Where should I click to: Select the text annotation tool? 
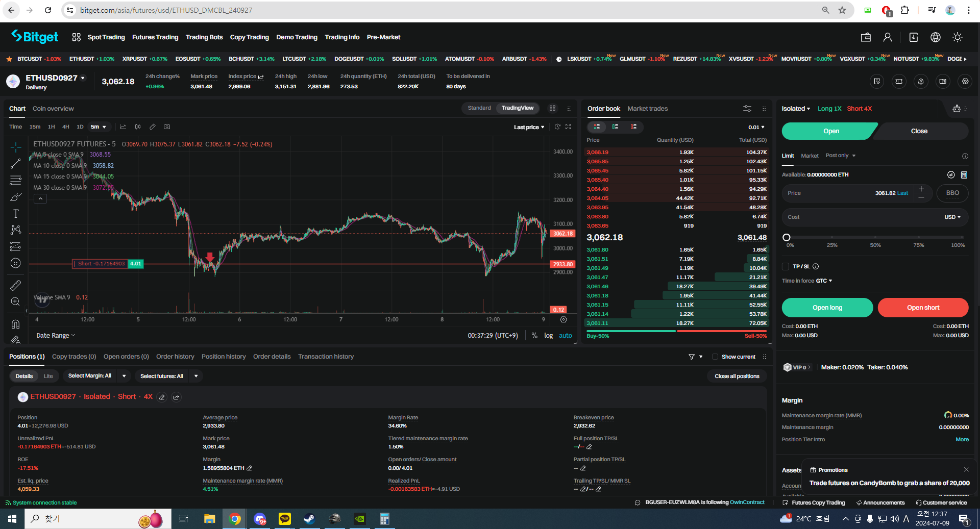click(x=15, y=213)
